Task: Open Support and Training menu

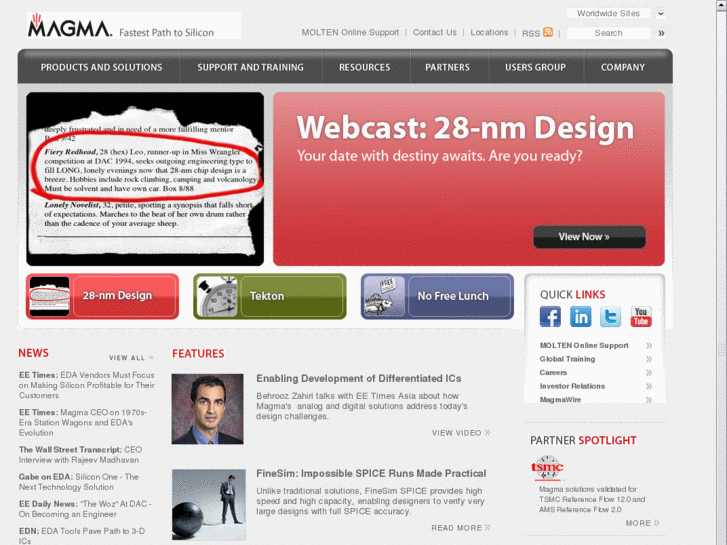Action: click(250, 67)
